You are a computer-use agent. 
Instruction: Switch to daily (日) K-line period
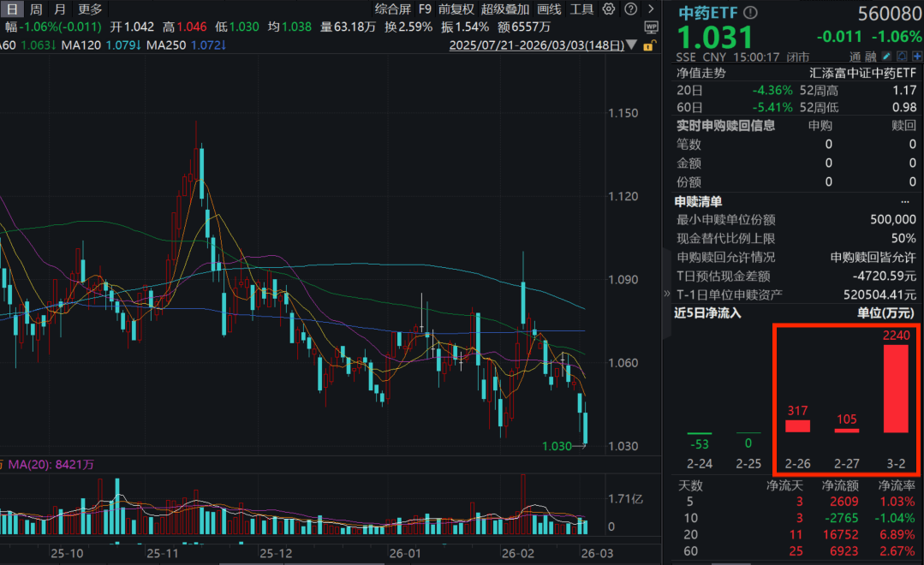tap(13, 9)
